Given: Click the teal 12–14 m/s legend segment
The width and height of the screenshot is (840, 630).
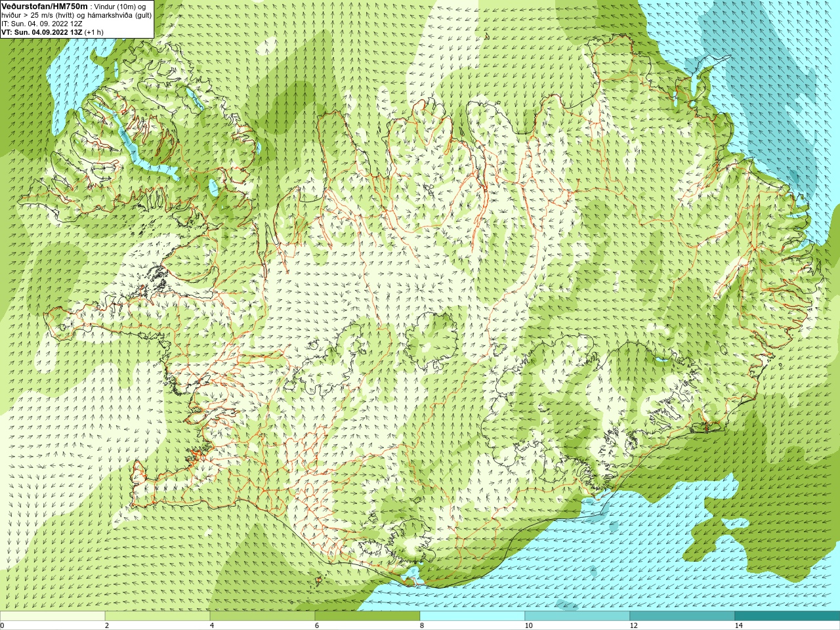Looking at the screenshot, I should click(682, 616).
